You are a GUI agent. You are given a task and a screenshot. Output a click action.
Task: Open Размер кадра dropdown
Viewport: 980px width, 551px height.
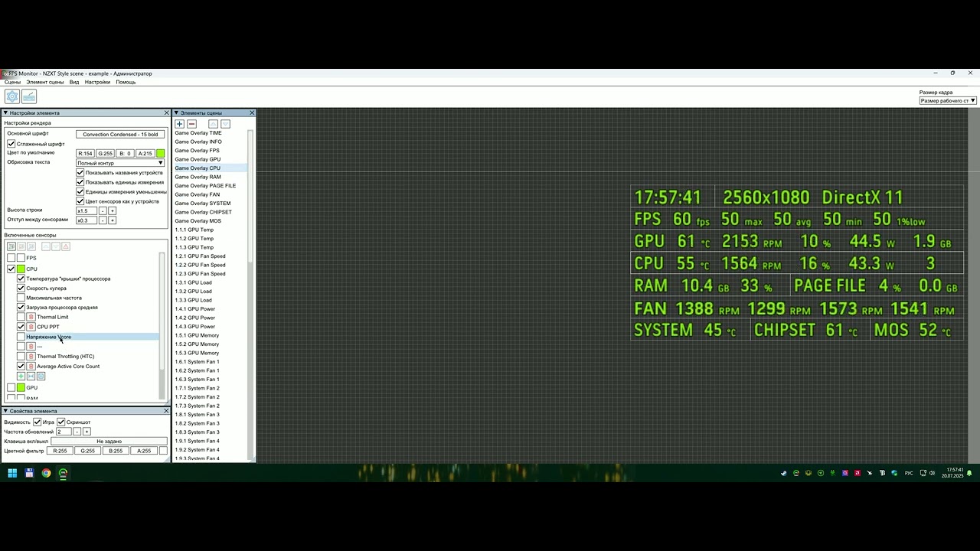click(948, 100)
